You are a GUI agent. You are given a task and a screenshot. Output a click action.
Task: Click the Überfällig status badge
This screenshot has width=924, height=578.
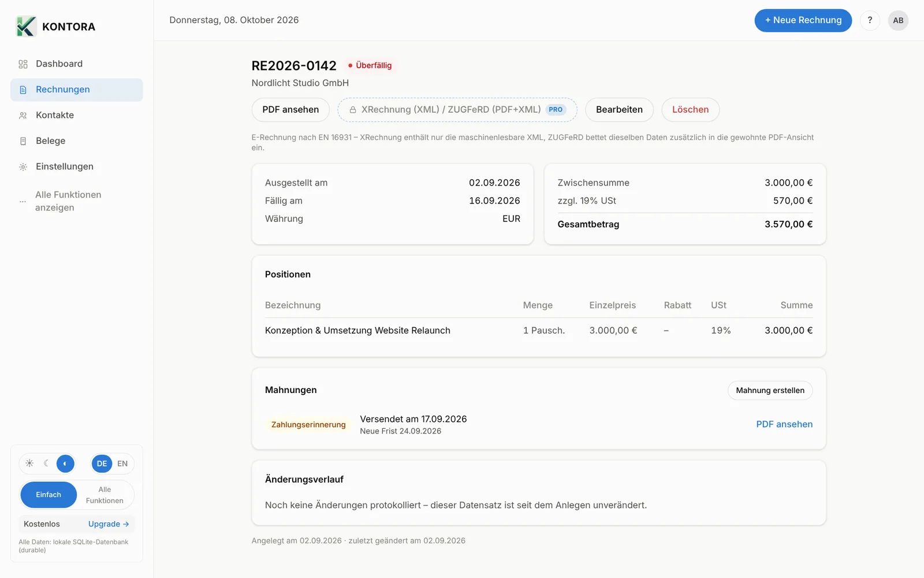point(370,65)
